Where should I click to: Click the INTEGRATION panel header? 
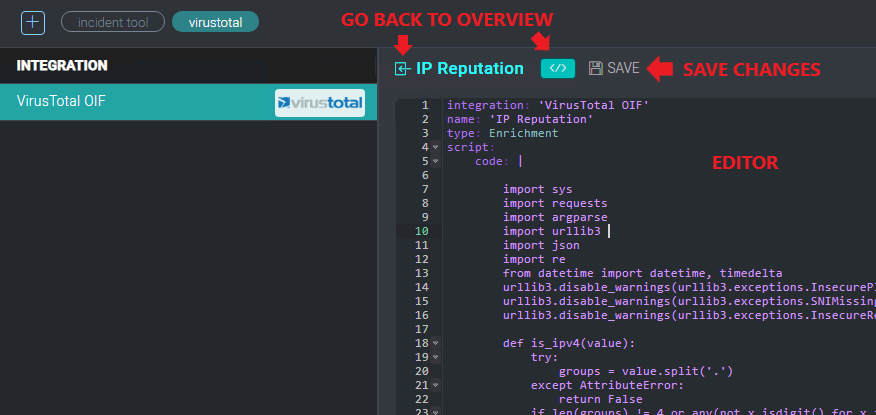[x=62, y=66]
